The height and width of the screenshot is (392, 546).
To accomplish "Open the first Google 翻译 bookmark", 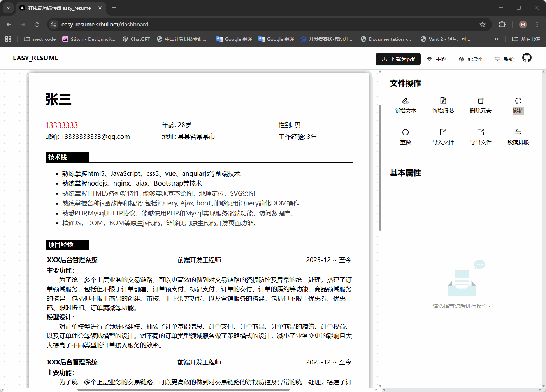I will tap(234, 39).
